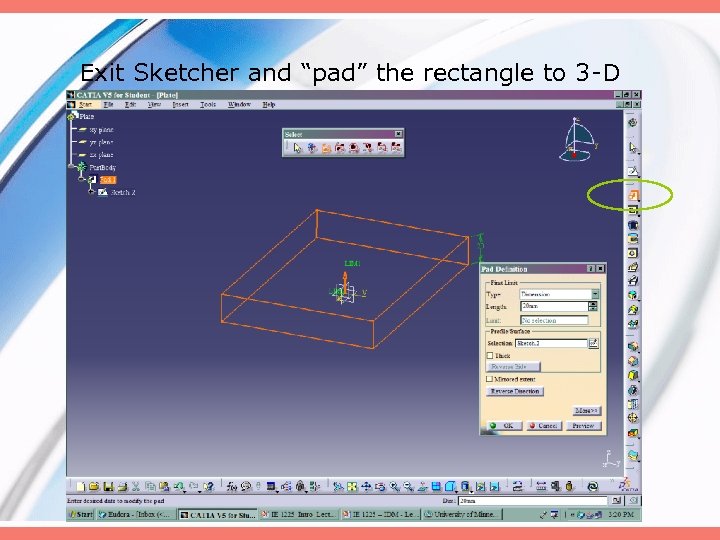The height and width of the screenshot is (540, 720).
Task: Collapse the Plate root node in tree
Action: (x=72, y=117)
